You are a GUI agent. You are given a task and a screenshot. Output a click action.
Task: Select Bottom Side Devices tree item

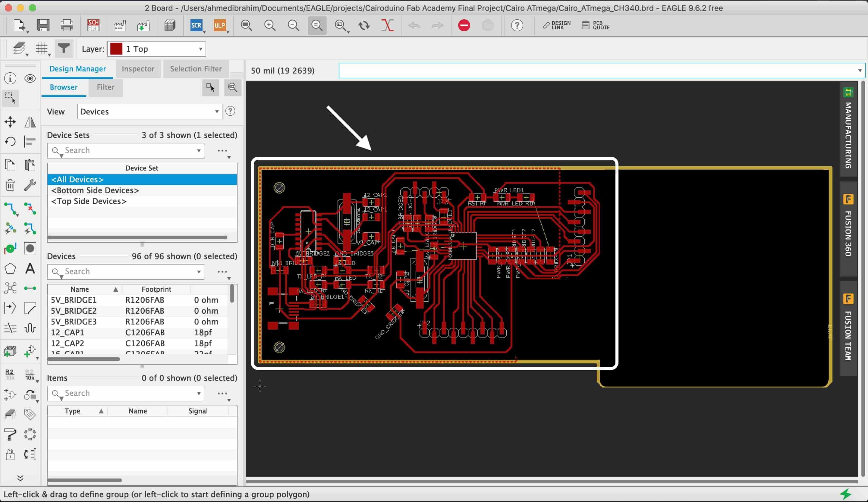click(x=96, y=190)
